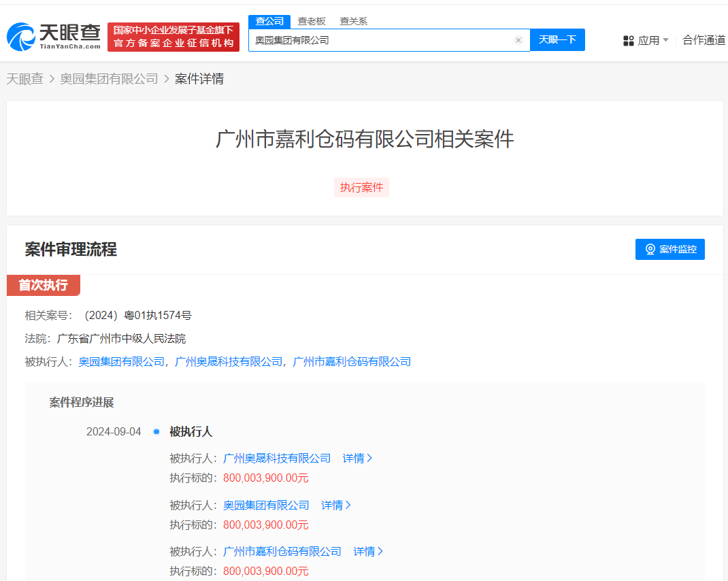Switch to the 查关系 tab
Viewport: 728px width, 581px height.
click(354, 21)
